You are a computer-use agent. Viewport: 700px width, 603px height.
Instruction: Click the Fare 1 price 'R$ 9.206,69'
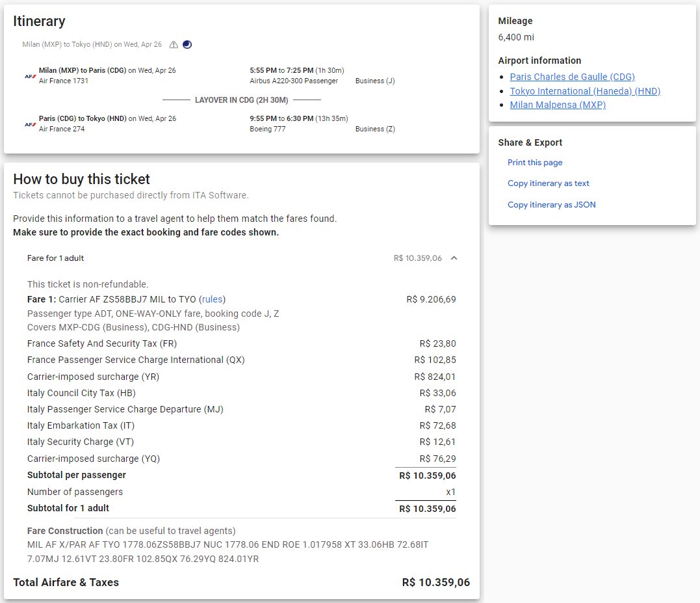click(432, 299)
